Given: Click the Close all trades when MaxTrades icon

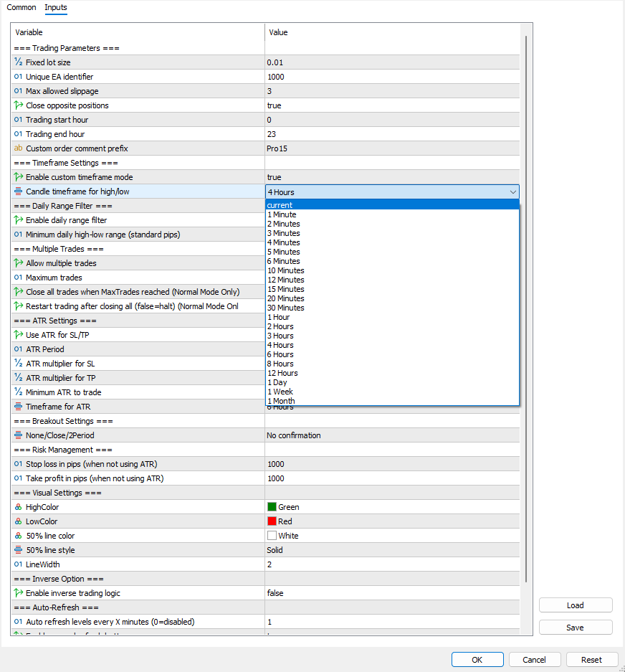Looking at the screenshot, I should pyautogui.click(x=18, y=291).
